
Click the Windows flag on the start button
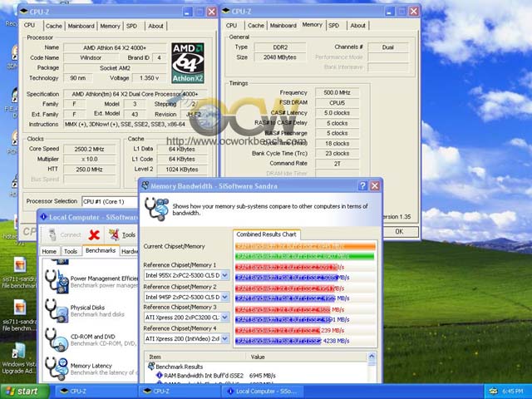click(10, 392)
